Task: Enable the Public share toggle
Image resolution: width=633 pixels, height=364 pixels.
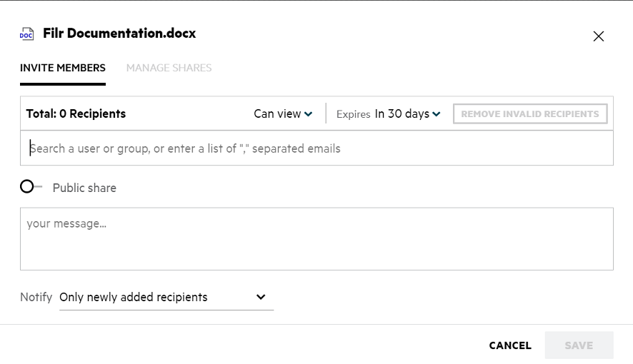Action: pyautogui.click(x=29, y=187)
